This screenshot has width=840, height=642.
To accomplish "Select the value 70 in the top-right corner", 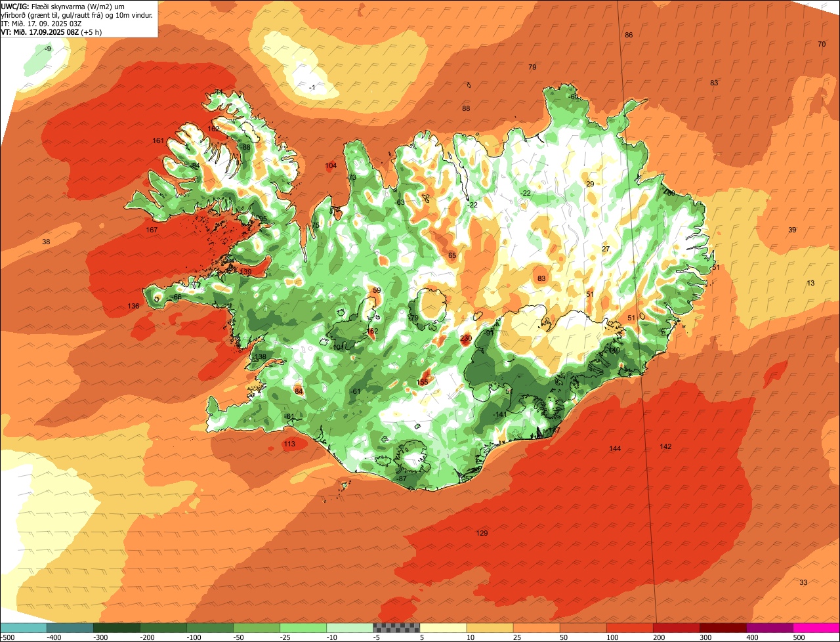I will click(822, 44).
